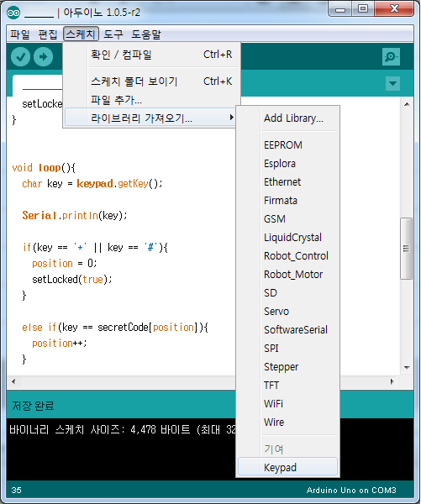Choose Add Library... from submenu
The image size is (421, 504).
click(x=288, y=118)
